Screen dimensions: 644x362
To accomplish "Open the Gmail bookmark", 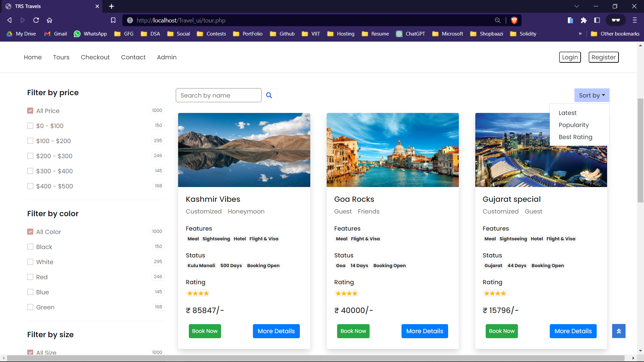I will point(56,34).
